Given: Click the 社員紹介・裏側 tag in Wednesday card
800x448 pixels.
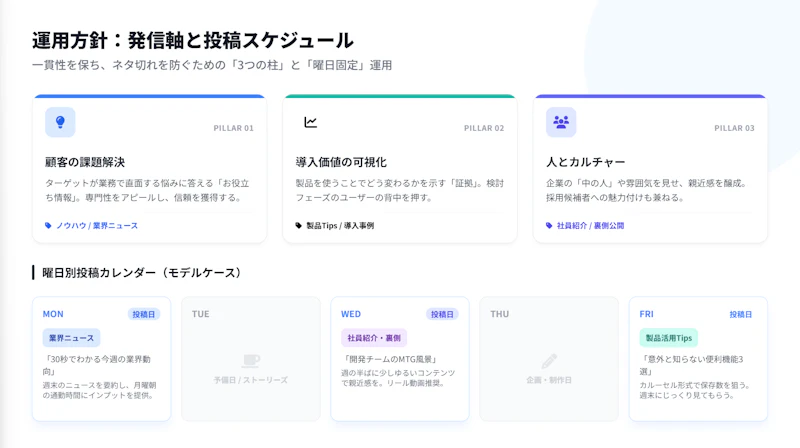Looking at the screenshot, I should point(374,338).
